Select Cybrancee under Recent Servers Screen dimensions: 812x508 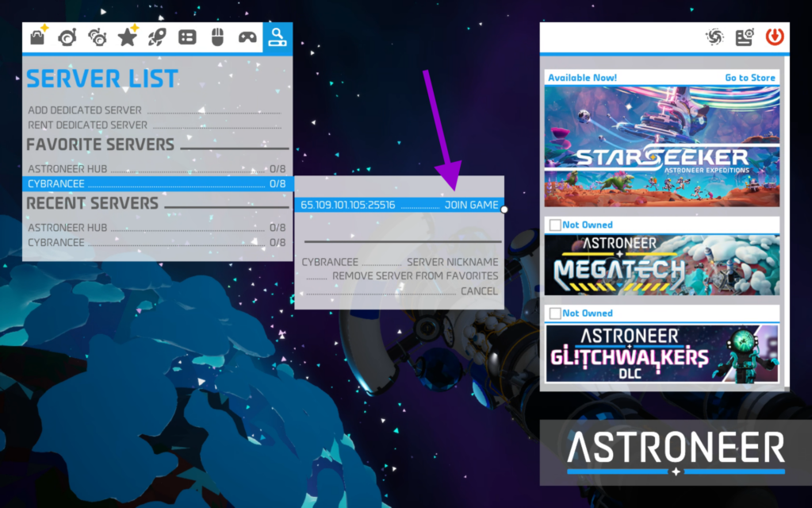pyautogui.click(x=157, y=243)
